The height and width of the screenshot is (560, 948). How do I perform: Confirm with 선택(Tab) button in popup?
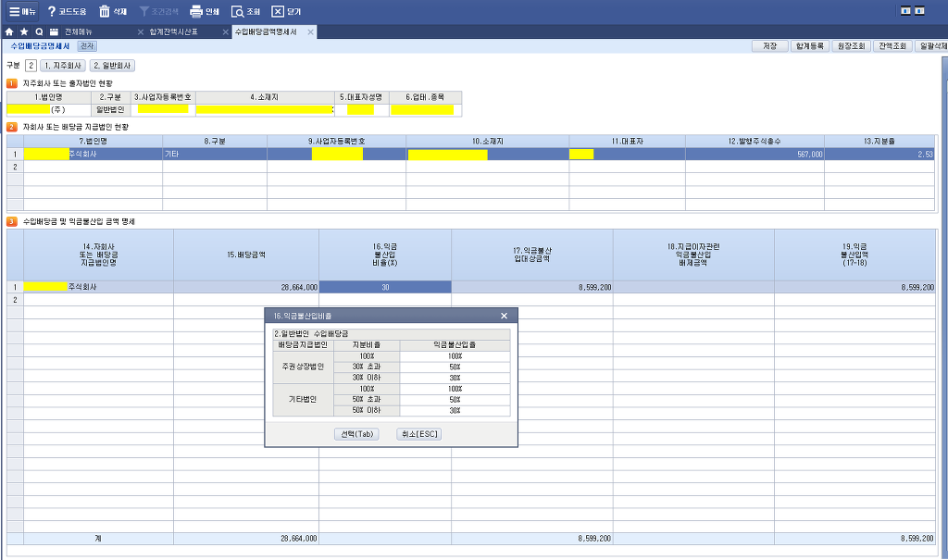click(356, 433)
